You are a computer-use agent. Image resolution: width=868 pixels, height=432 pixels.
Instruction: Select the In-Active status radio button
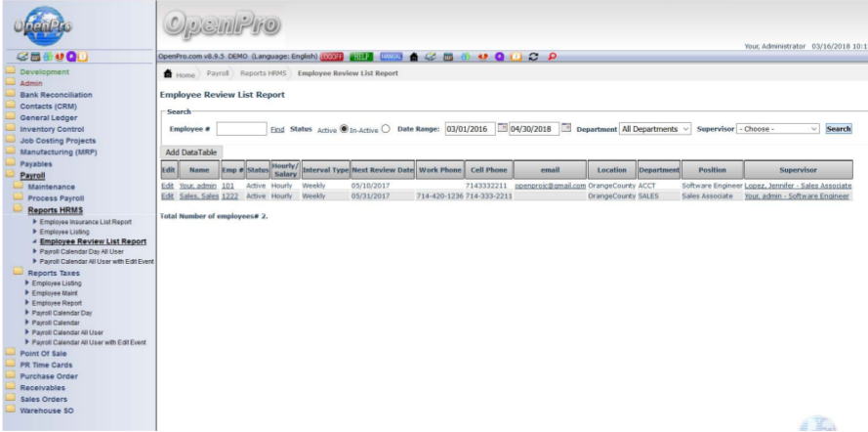(x=386, y=128)
